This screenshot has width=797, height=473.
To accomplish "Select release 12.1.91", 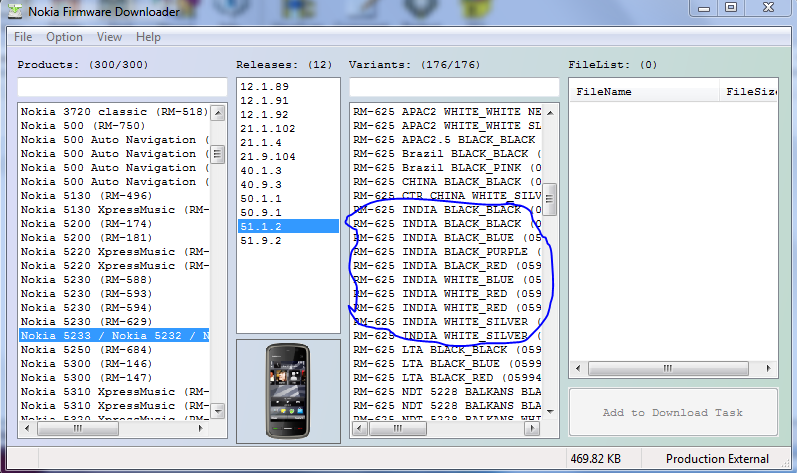I will 288,101.
